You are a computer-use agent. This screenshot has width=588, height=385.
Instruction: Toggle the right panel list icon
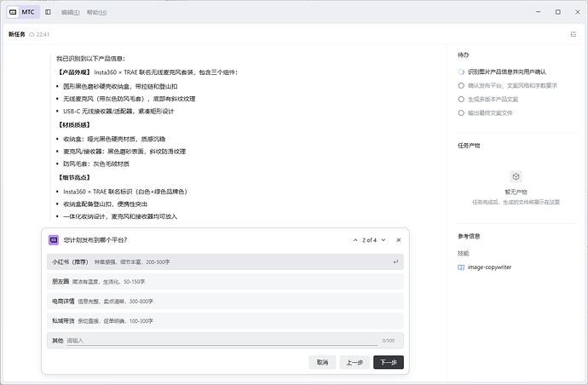(x=573, y=34)
